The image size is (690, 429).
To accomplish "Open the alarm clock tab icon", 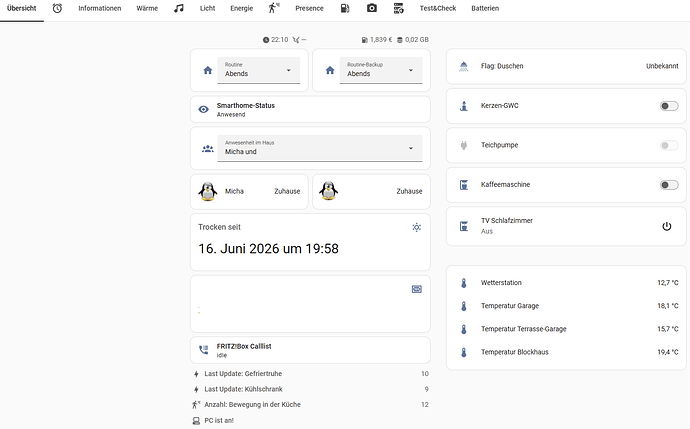I will point(57,8).
